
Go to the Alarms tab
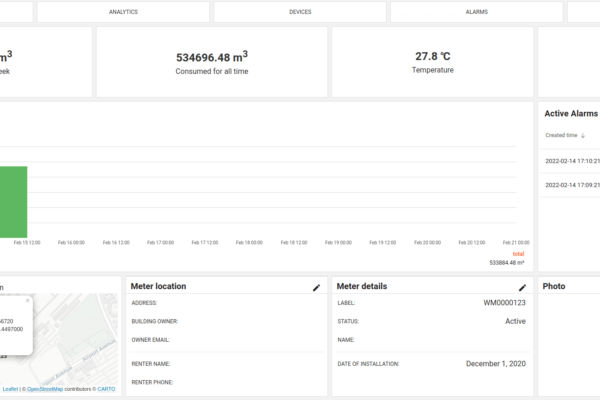pos(476,12)
